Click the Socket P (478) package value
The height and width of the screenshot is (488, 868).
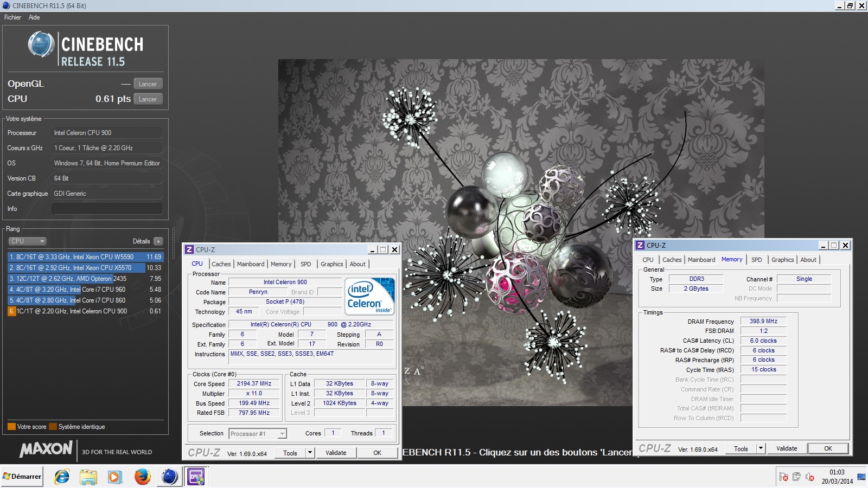pos(285,301)
